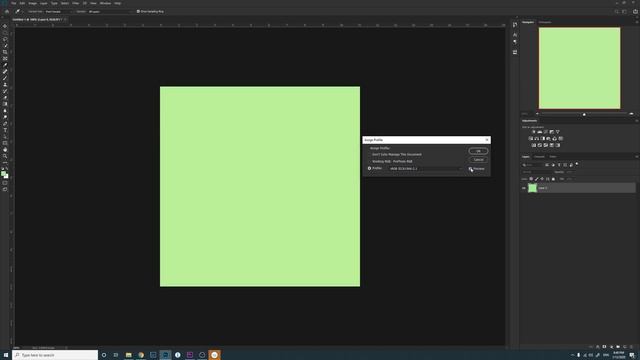Select the Horizontal Type tool

[x=5, y=129]
